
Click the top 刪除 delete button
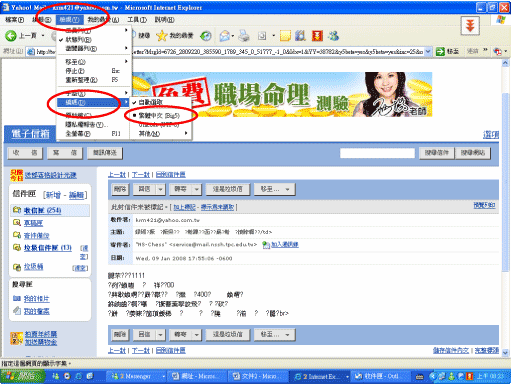[x=120, y=189]
